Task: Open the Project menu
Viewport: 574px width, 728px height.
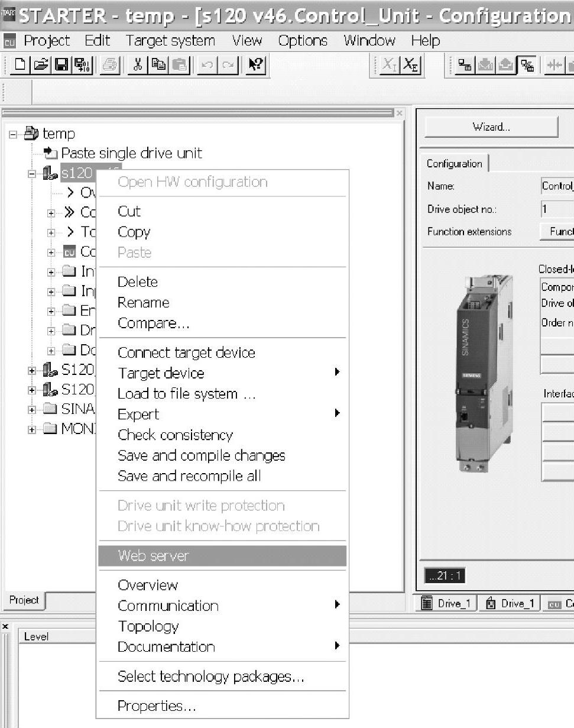Action: [x=47, y=41]
